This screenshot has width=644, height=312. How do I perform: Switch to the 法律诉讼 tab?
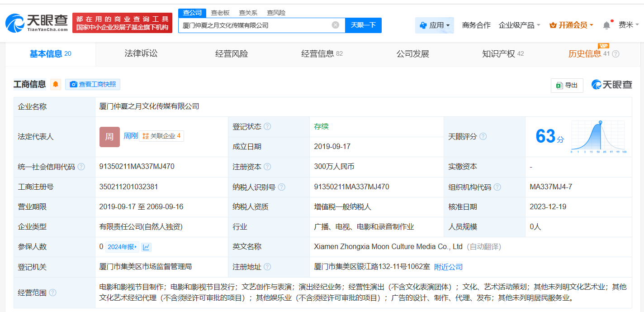pos(141,54)
